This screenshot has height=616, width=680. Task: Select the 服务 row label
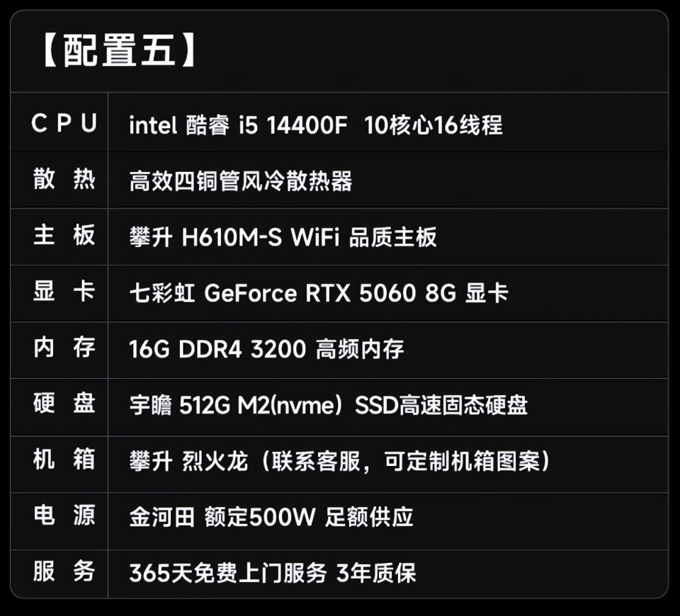pyautogui.click(x=64, y=571)
